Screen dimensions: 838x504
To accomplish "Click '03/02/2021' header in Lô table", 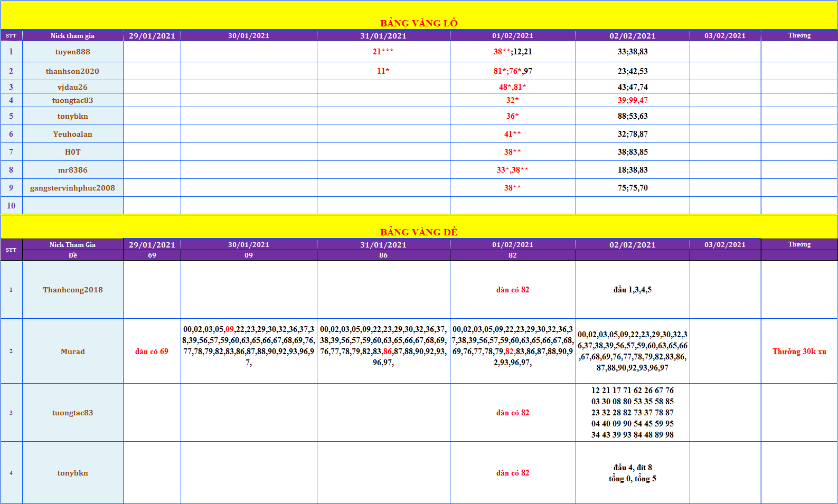I will 725,36.
